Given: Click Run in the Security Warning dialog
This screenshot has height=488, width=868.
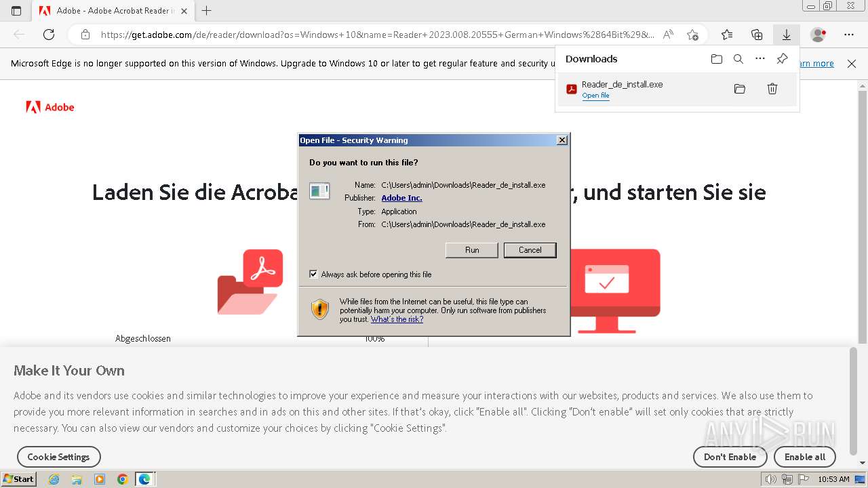Looking at the screenshot, I should pyautogui.click(x=472, y=250).
